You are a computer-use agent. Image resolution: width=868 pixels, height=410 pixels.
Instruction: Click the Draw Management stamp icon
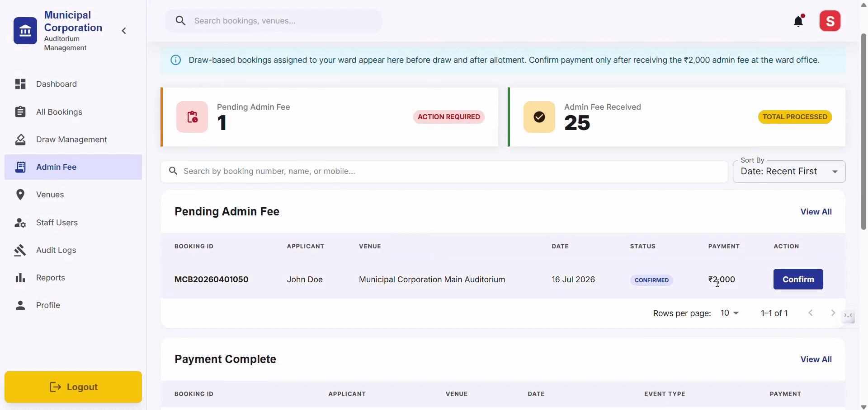pos(20,140)
